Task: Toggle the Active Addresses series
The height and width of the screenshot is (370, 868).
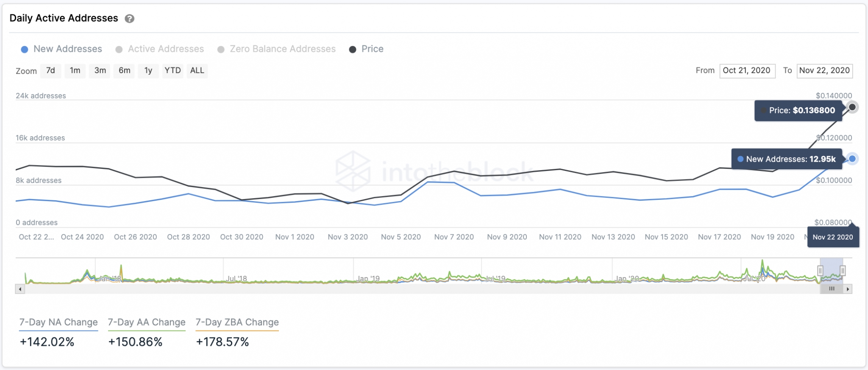Action: tap(160, 49)
